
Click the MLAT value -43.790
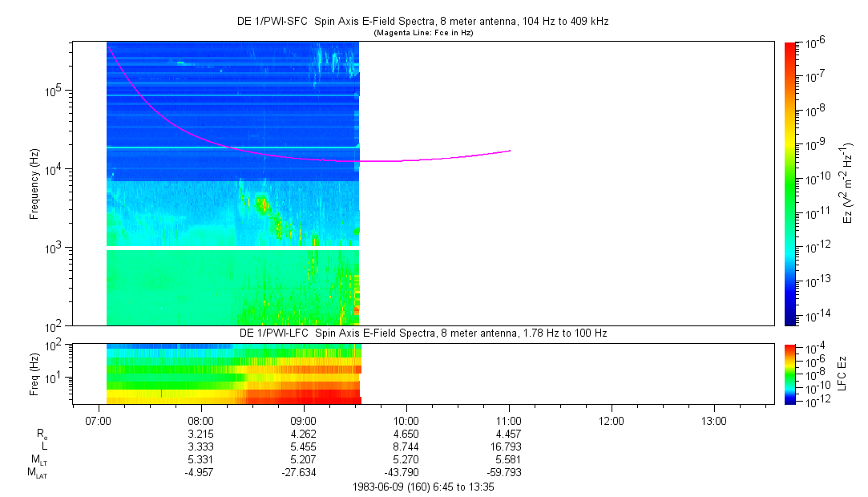(x=402, y=473)
